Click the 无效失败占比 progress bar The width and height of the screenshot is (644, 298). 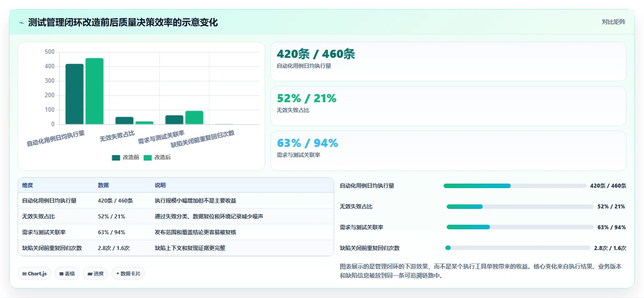[x=520, y=207]
